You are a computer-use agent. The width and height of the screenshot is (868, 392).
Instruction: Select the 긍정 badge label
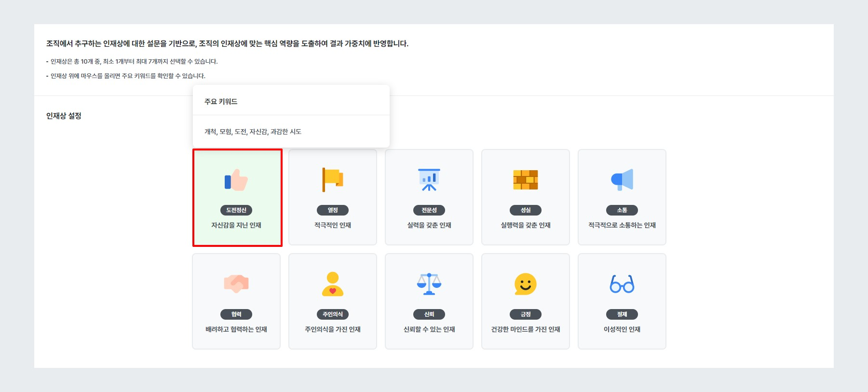tap(526, 314)
